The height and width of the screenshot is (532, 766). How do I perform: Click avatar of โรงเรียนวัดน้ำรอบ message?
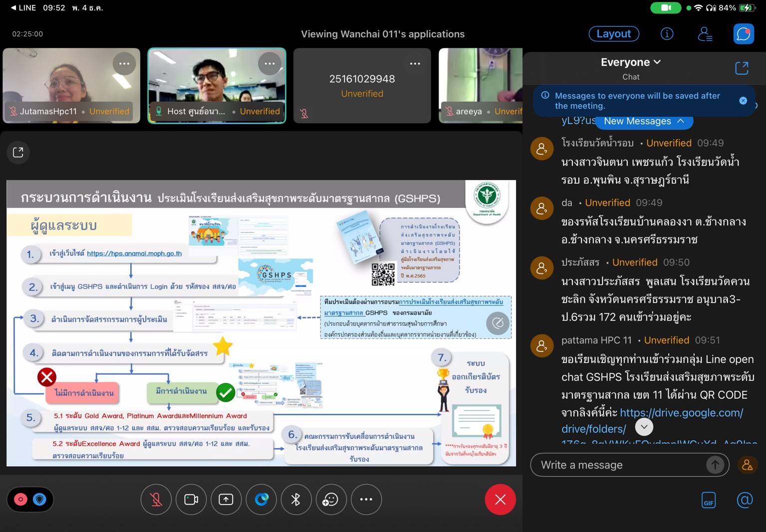click(x=542, y=149)
